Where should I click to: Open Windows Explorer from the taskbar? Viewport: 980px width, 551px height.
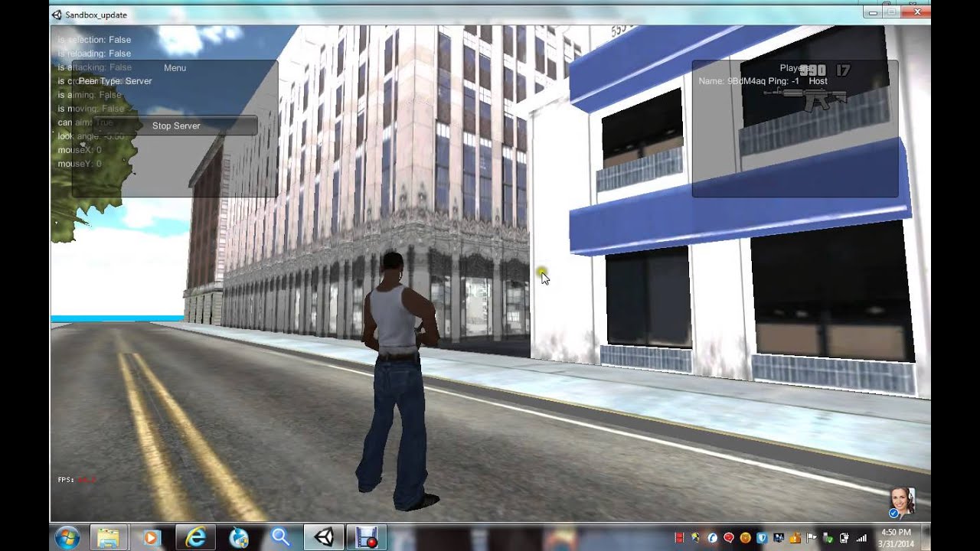(108, 538)
